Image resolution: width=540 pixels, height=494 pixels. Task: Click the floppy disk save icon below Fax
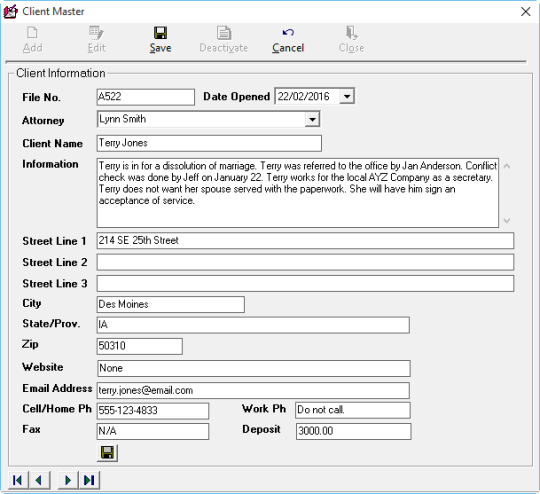[107, 453]
